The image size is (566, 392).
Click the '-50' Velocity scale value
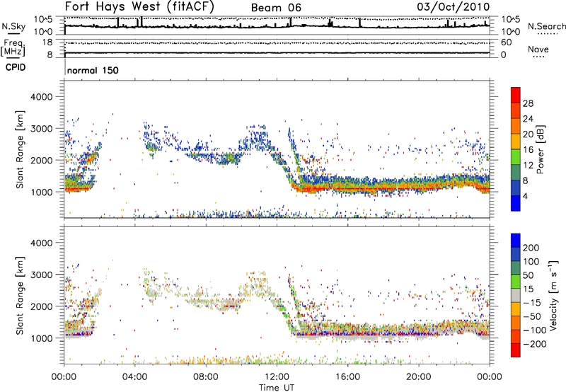tap(532, 316)
